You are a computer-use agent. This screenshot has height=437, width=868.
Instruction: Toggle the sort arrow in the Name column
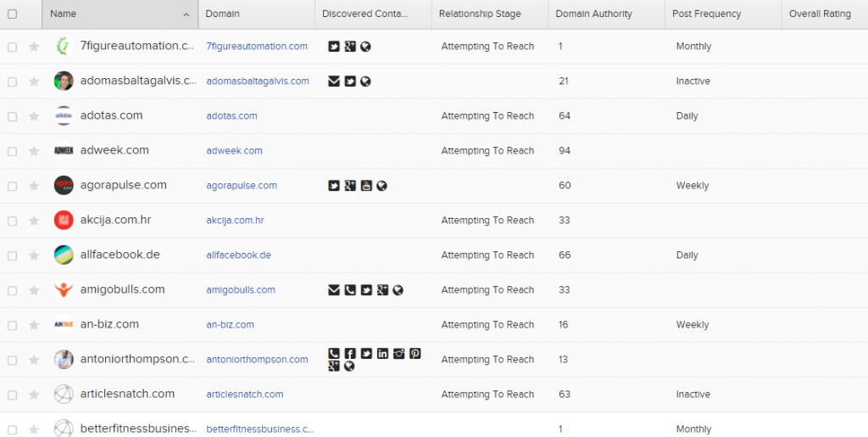point(186,15)
